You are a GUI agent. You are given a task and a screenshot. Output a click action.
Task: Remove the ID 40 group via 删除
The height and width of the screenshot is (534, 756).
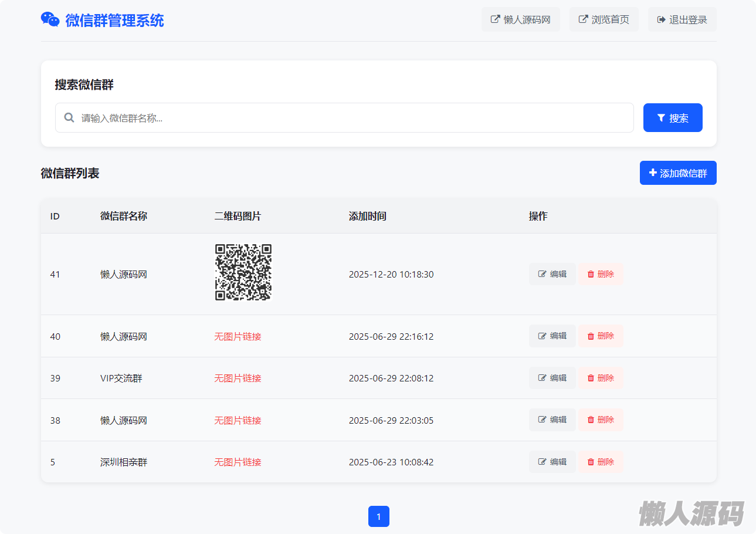click(601, 336)
